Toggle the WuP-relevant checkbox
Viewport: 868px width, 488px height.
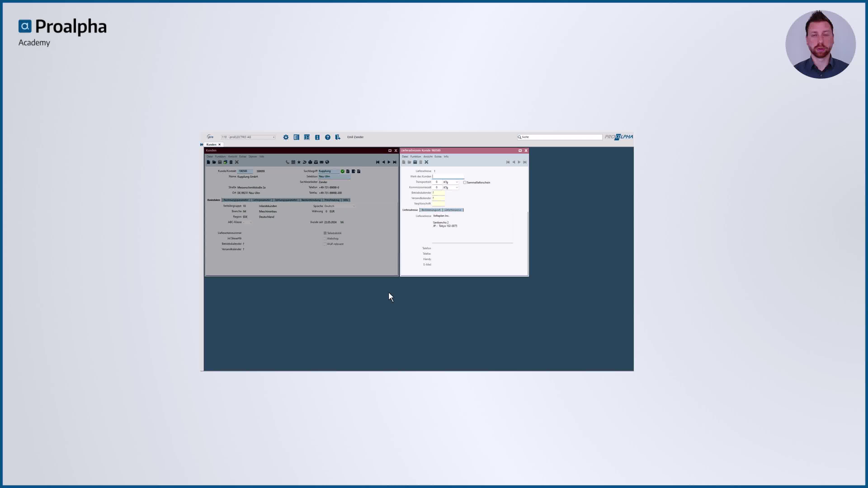325,244
